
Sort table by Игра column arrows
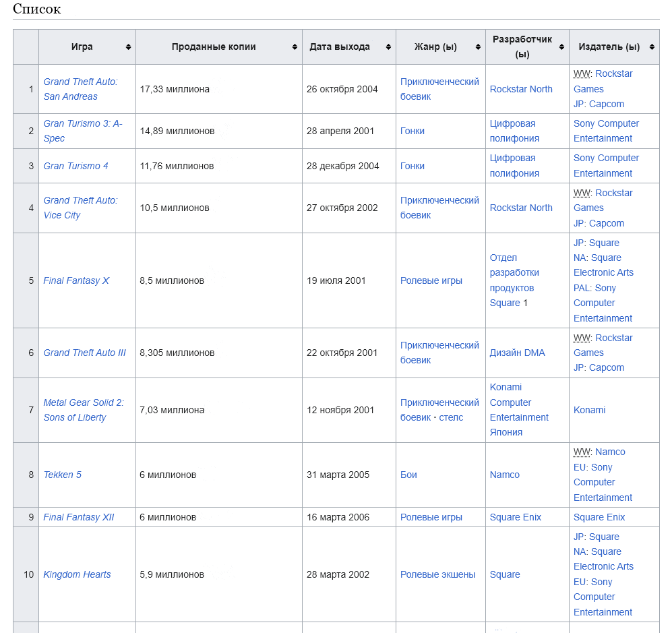pyautogui.click(x=128, y=47)
